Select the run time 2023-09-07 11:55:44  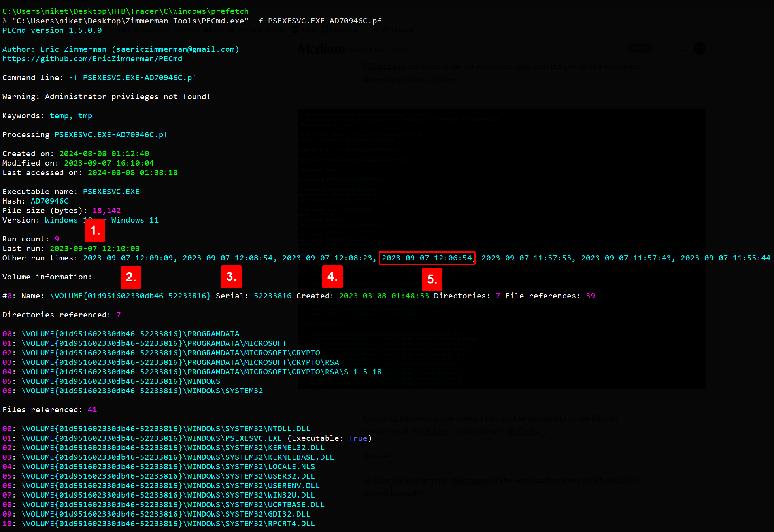click(725, 258)
